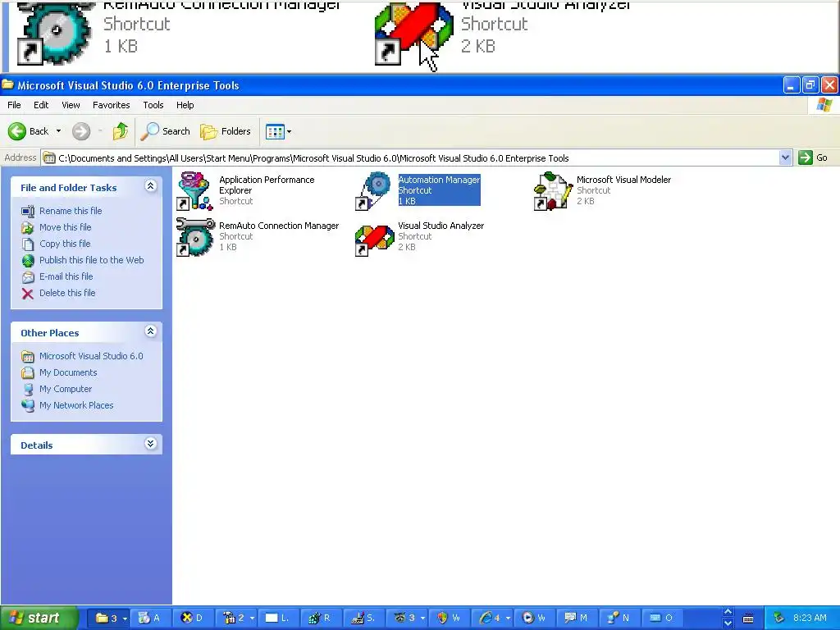Open My Computer from Other Places

pyautogui.click(x=66, y=389)
